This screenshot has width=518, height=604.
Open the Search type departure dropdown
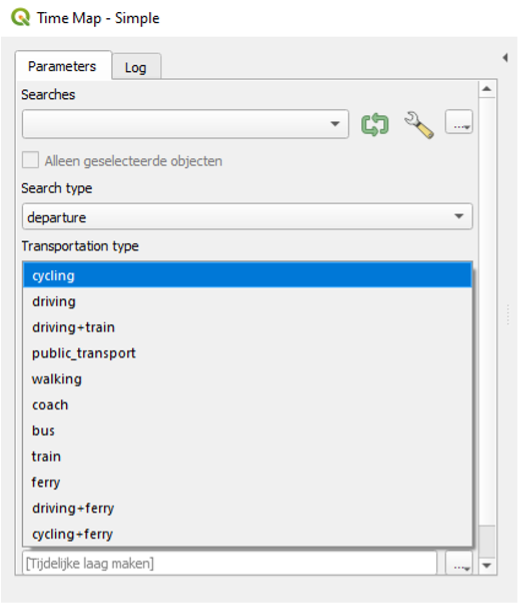(247, 216)
